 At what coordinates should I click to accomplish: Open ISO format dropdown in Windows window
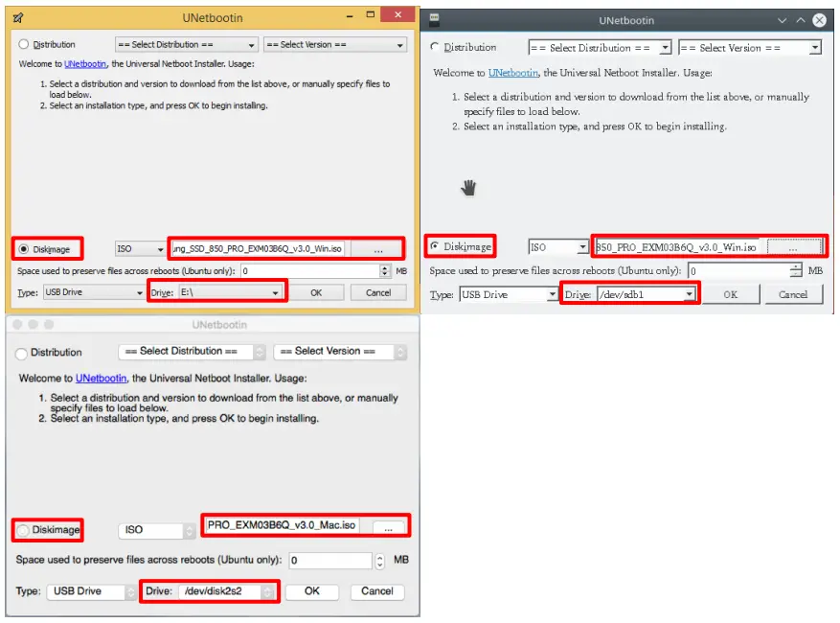(x=140, y=249)
